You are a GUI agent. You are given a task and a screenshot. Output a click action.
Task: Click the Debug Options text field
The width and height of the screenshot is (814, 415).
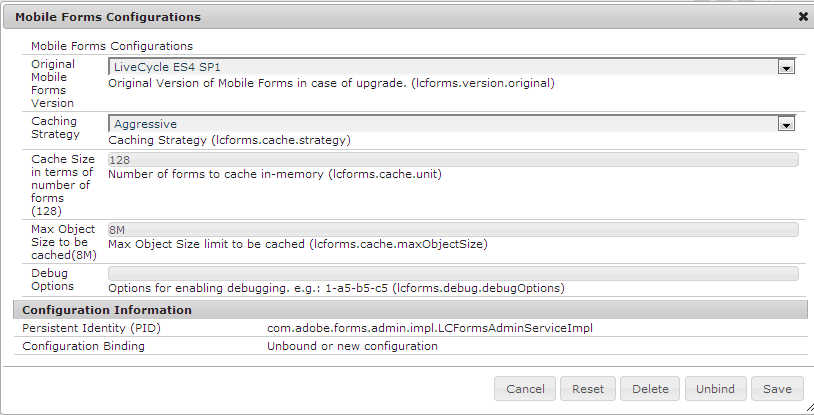[x=452, y=273]
